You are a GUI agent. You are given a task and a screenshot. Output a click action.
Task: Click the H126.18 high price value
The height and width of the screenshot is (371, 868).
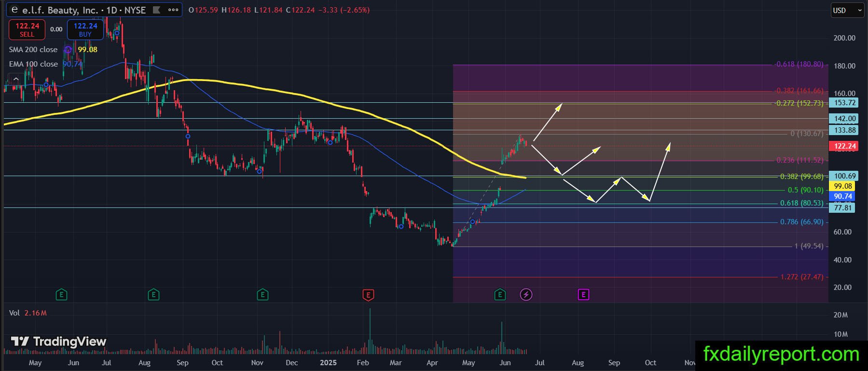236,10
